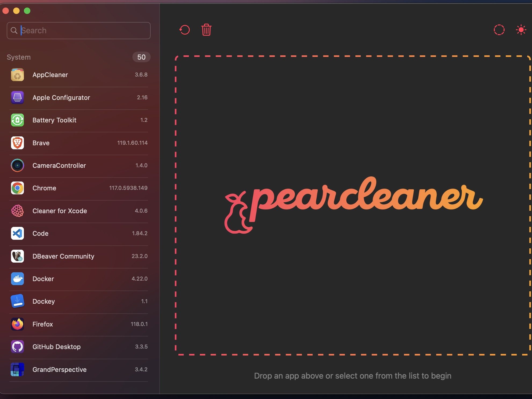532x399 pixels.
Task: Click the GitHub Desktop version 3.3.5
Action: 141,347
